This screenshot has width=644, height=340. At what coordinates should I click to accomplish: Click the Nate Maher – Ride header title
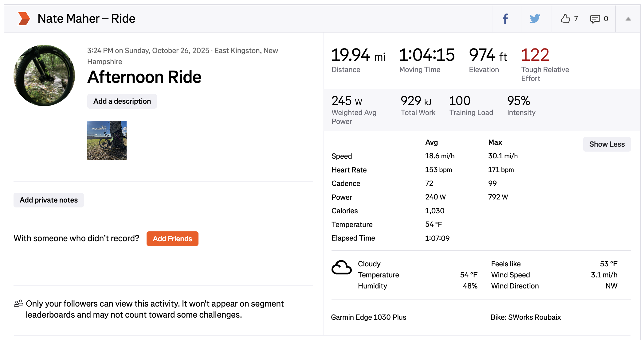click(86, 19)
